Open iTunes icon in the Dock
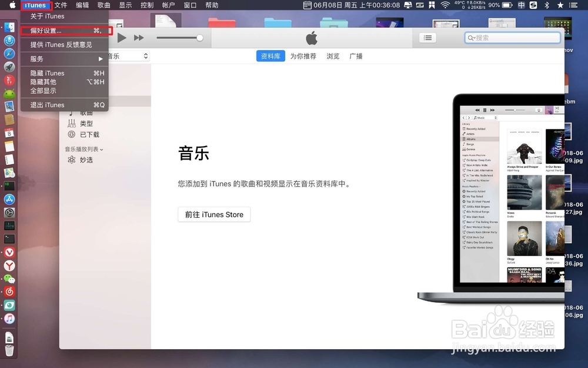This screenshot has width=588, height=368. (9, 319)
